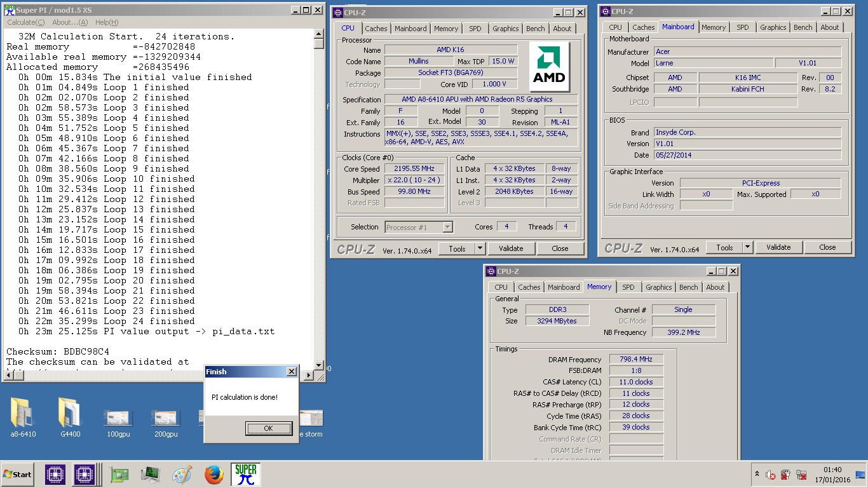Click Validate in the Mainboard window
This screenshot has width=868, height=488.
778,247
